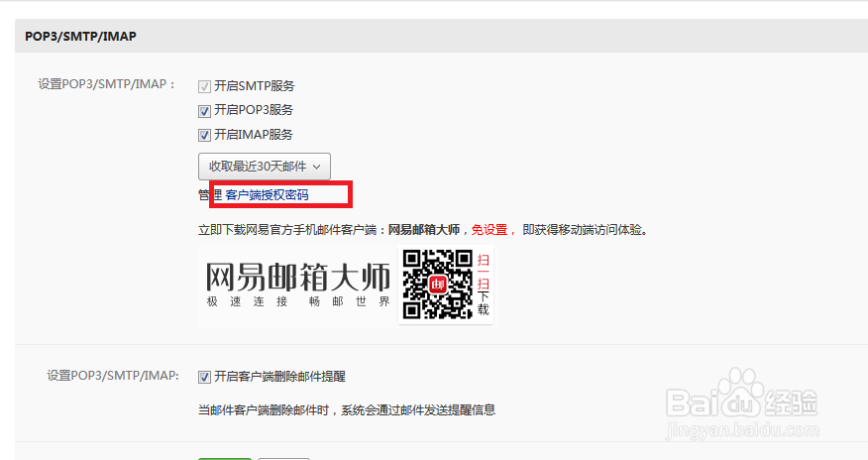Click the red 免设置 link

[488, 230]
